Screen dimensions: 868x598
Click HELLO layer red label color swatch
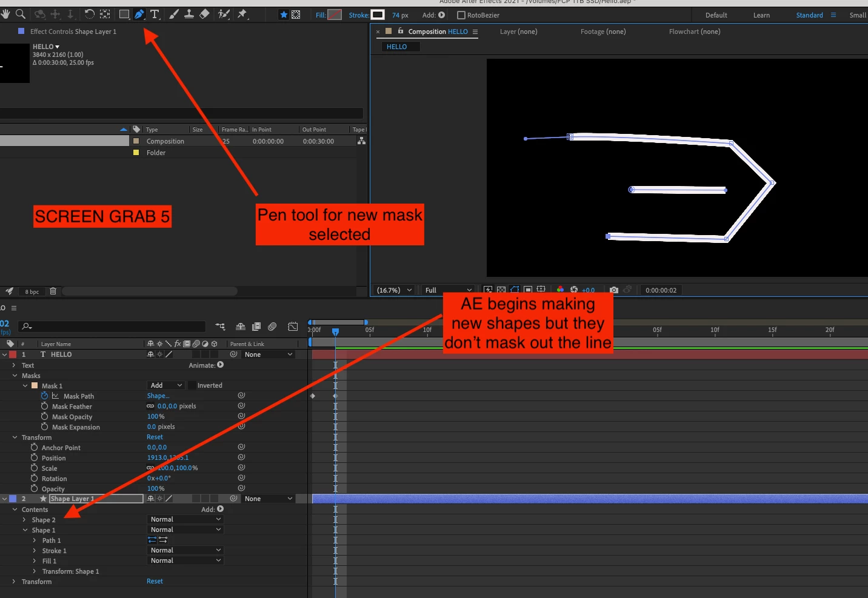13,354
